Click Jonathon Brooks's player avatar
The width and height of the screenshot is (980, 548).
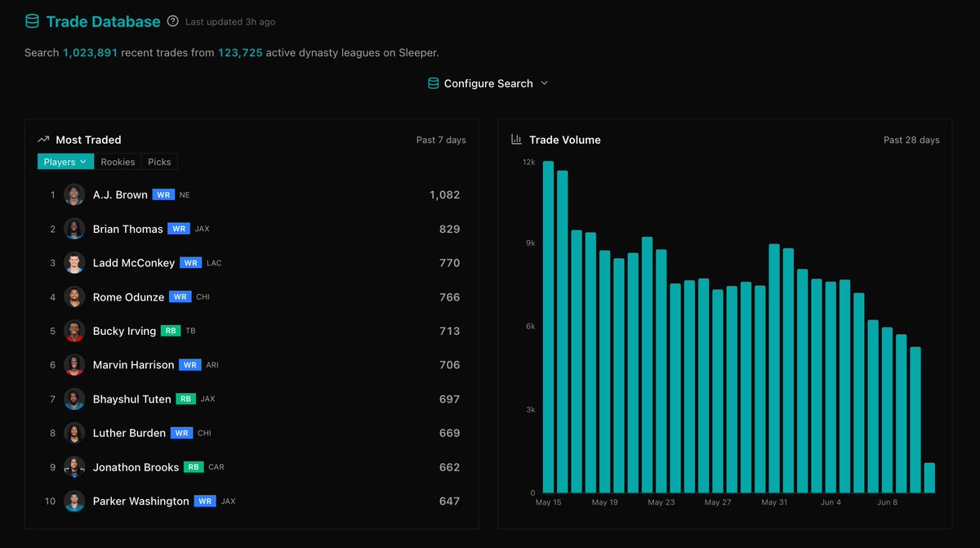tap(74, 467)
